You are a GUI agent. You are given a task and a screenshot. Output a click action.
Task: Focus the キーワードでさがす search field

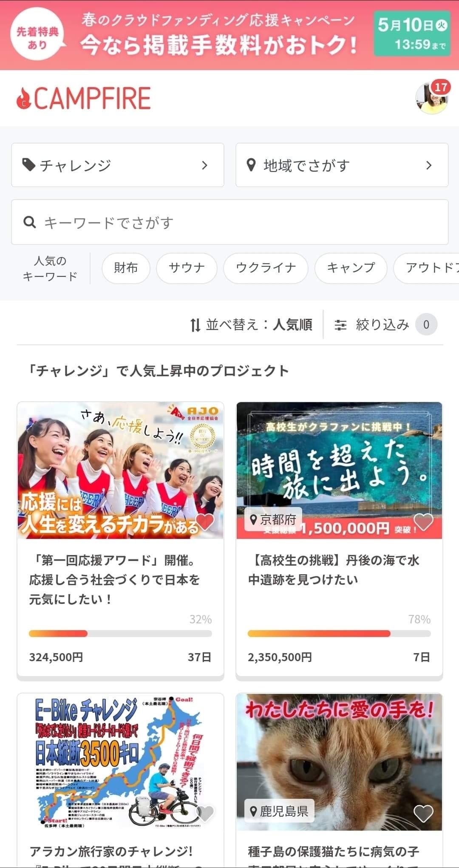238,222
